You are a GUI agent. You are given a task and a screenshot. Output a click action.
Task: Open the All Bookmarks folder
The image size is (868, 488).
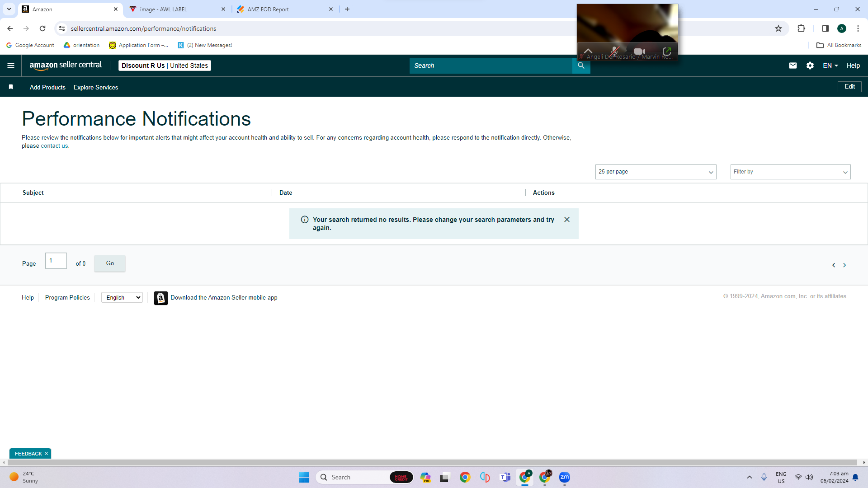pyautogui.click(x=839, y=45)
